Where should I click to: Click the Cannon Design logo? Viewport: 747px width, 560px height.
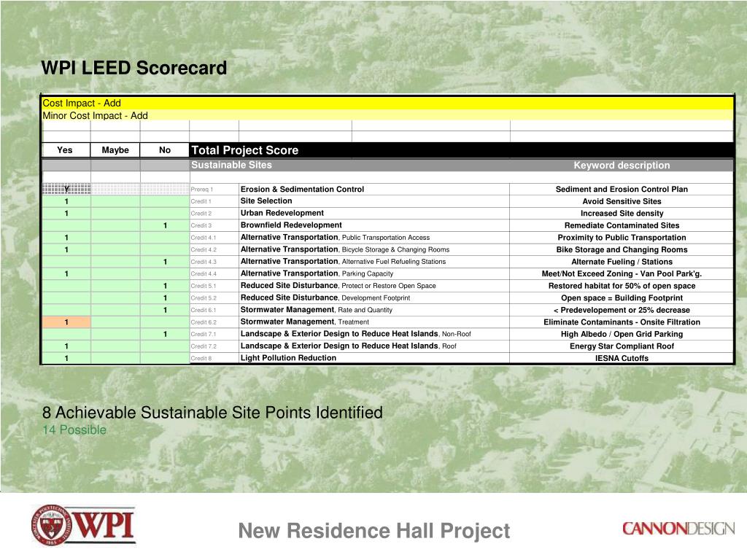(x=678, y=529)
